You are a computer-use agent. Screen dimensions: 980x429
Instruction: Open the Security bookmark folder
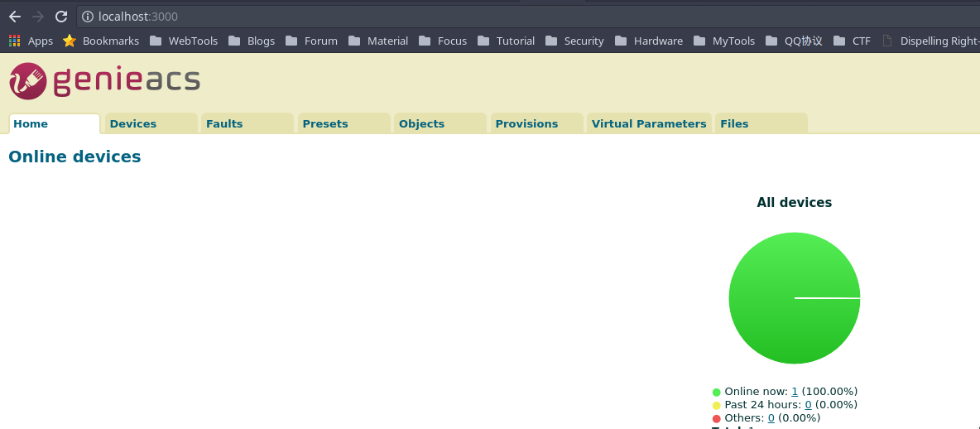574,41
